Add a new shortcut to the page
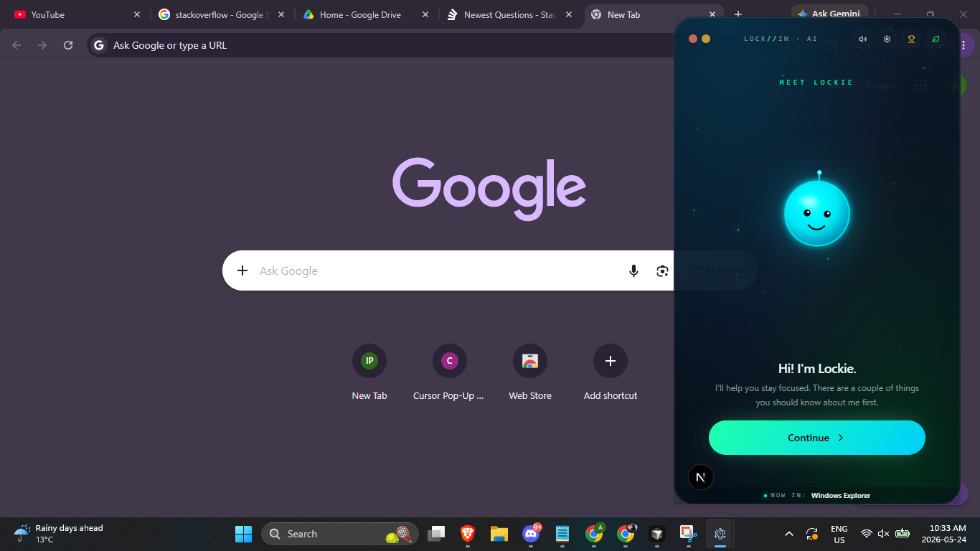This screenshot has height=551, width=980. [611, 372]
